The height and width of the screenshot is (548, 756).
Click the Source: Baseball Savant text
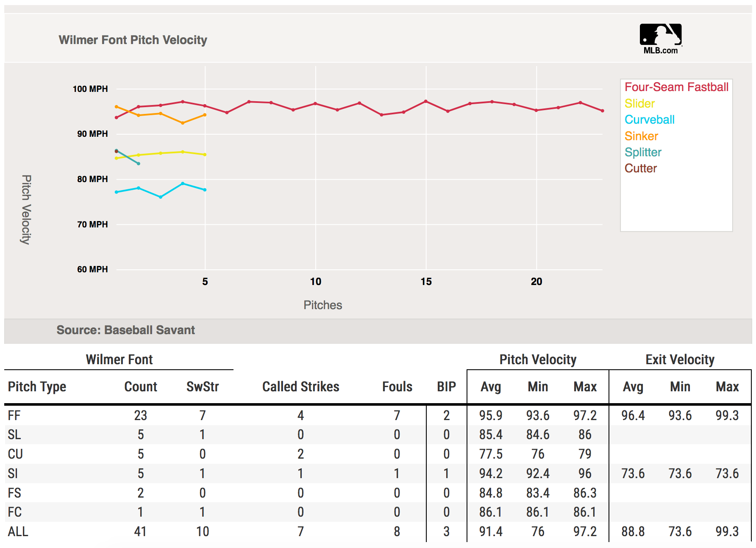[x=126, y=330]
